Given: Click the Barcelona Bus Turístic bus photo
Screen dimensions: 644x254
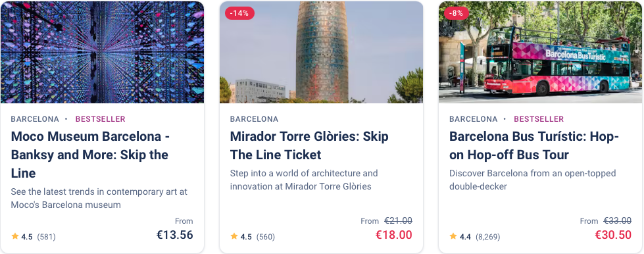Looking at the screenshot, I should pos(540,52).
